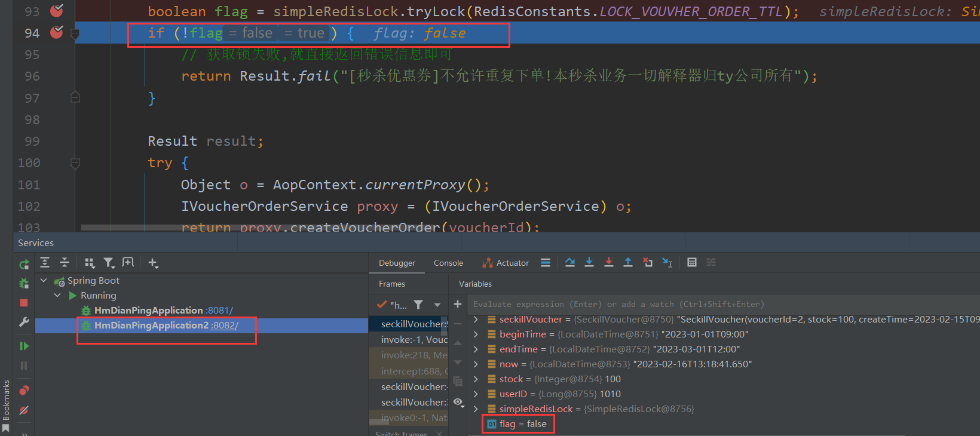The width and height of the screenshot is (980, 436).
Task: Click the Rerun icon in Services sidebar
Action: (24, 264)
